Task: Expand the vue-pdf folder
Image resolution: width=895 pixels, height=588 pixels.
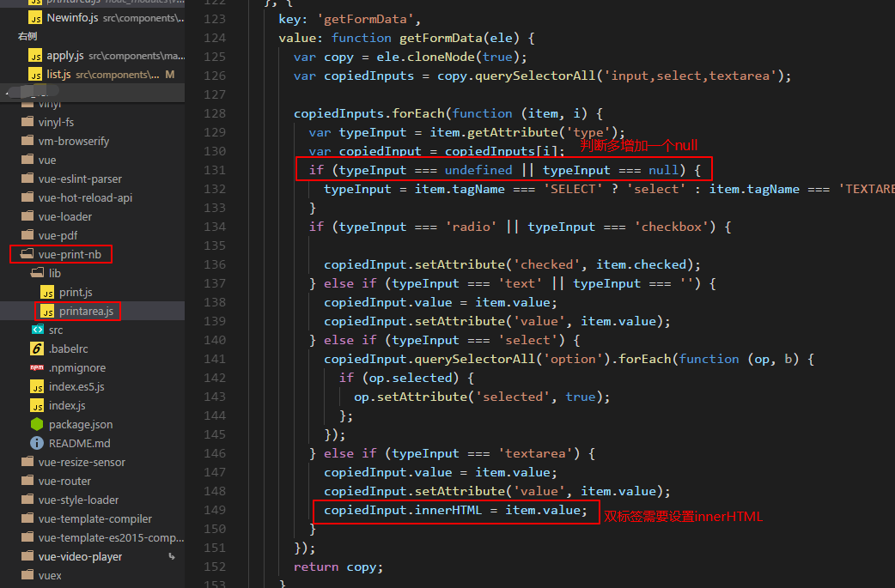Action: tap(58, 235)
